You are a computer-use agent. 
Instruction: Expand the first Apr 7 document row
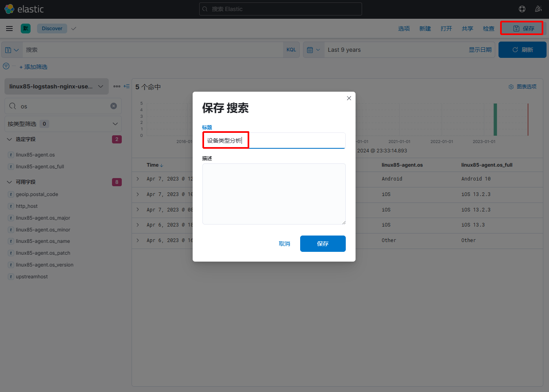tap(138, 179)
